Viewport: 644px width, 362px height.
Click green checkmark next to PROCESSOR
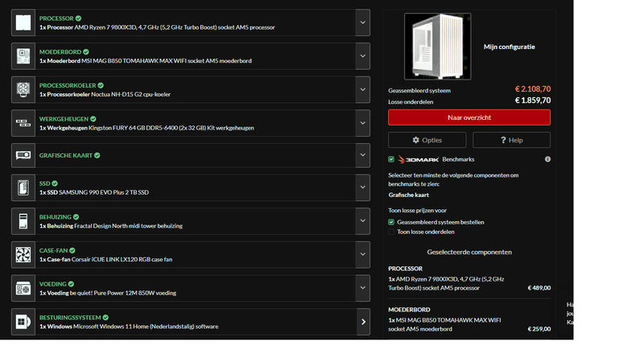click(x=78, y=19)
